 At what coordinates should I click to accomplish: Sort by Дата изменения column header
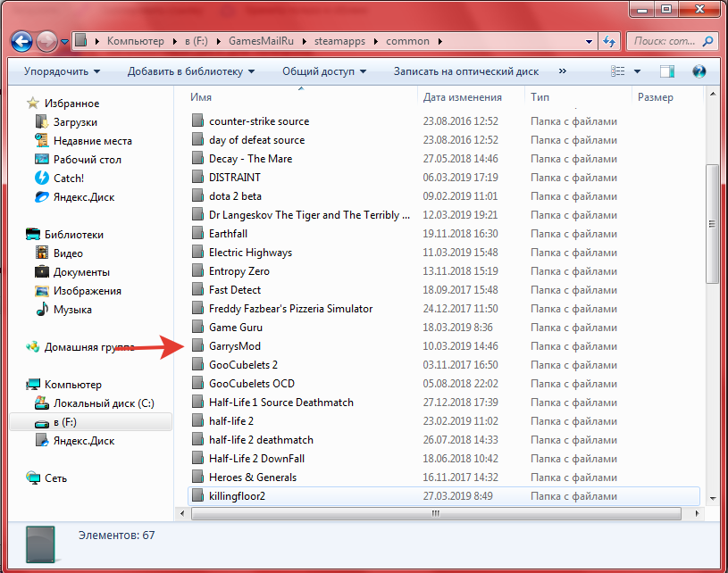[463, 97]
